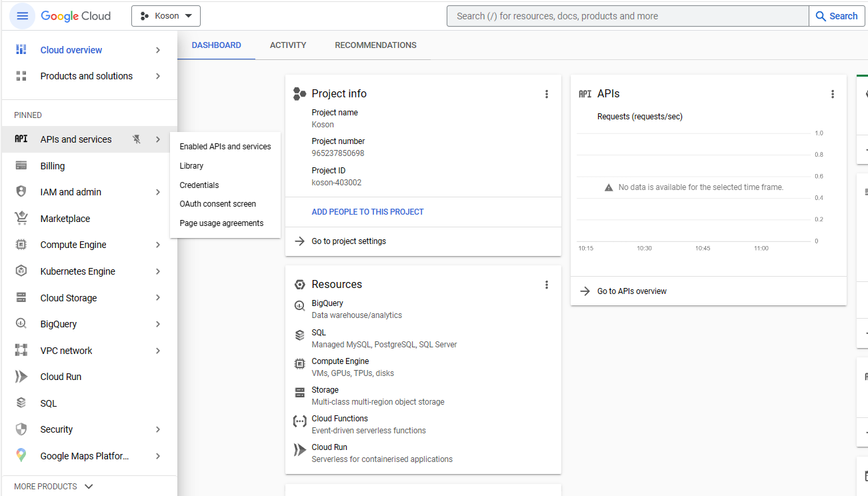Expand the BigQuery submenu chevron
868x496 pixels.
pos(158,324)
